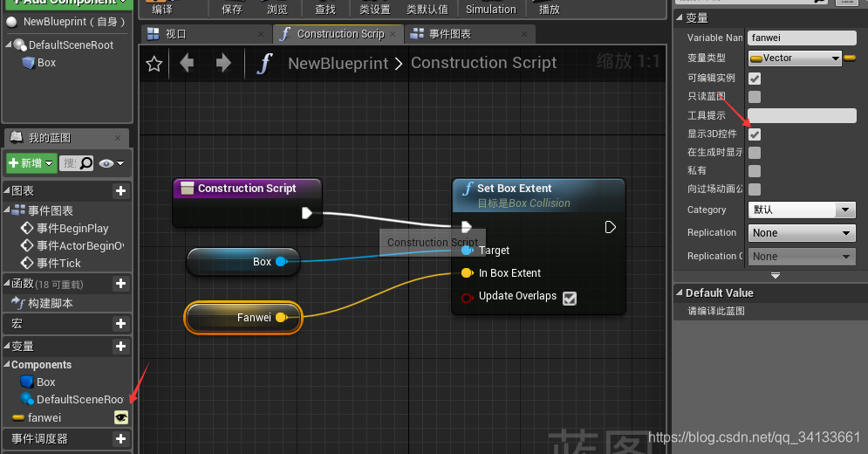Toggle Update Overlaps checkbox on node
This screenshot has width=868, height=454.
pos(569,299)
